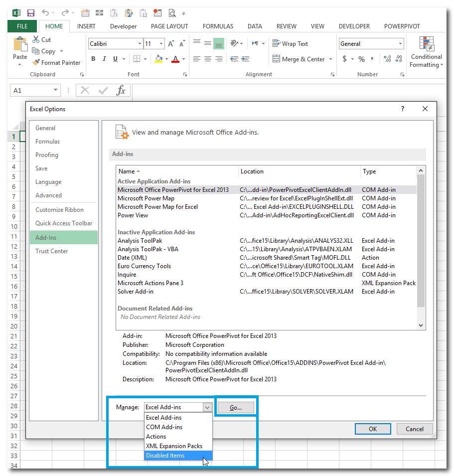454x476 pixels.
Task: Click the Insert Function fx icon
Action: pos(121,90)
